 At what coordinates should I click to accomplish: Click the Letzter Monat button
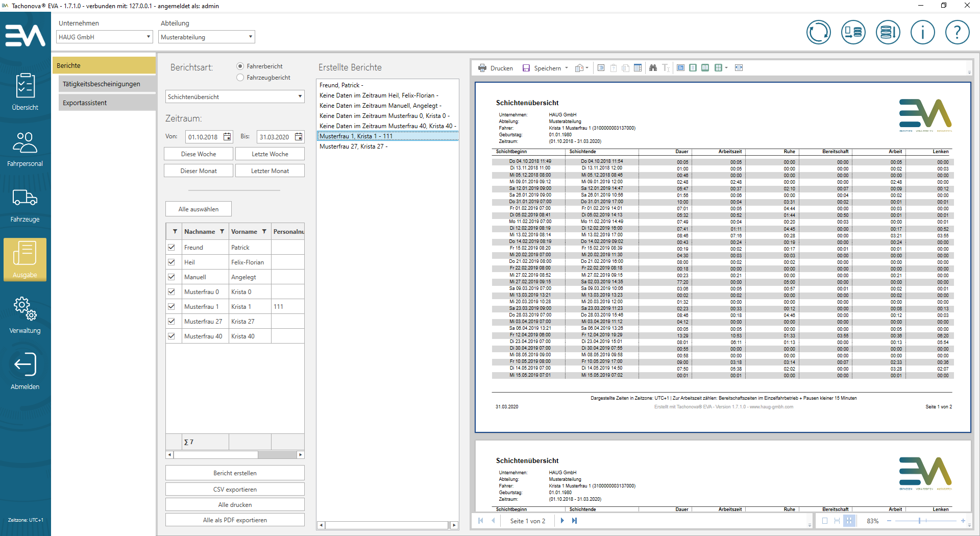[269, 171]
